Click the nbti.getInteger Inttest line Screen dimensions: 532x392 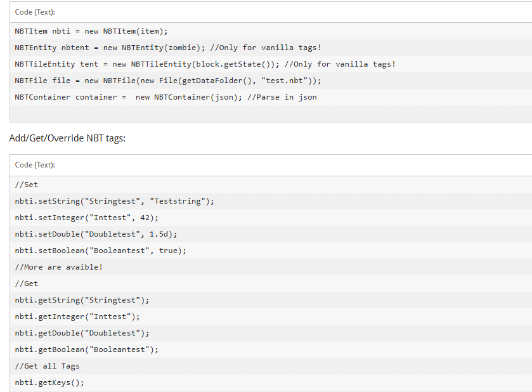click(77, 317)
